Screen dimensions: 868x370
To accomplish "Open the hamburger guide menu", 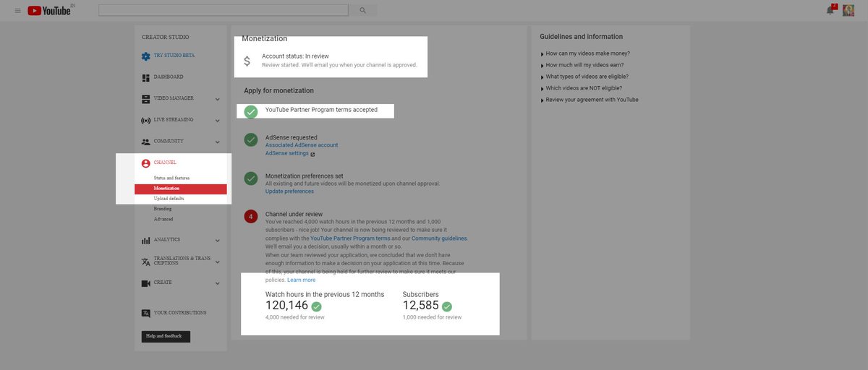I will (18, 11).
